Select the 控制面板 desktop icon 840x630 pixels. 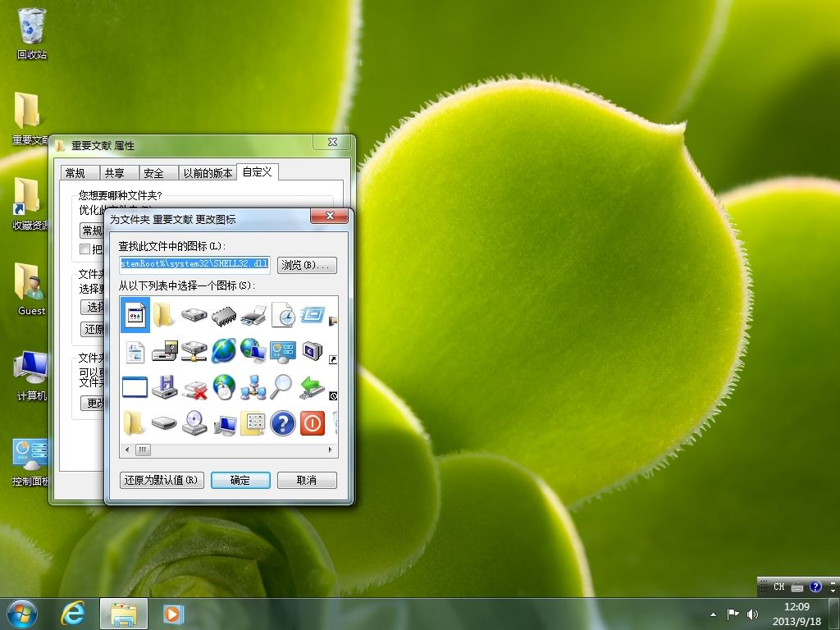(x=30, y=462)
